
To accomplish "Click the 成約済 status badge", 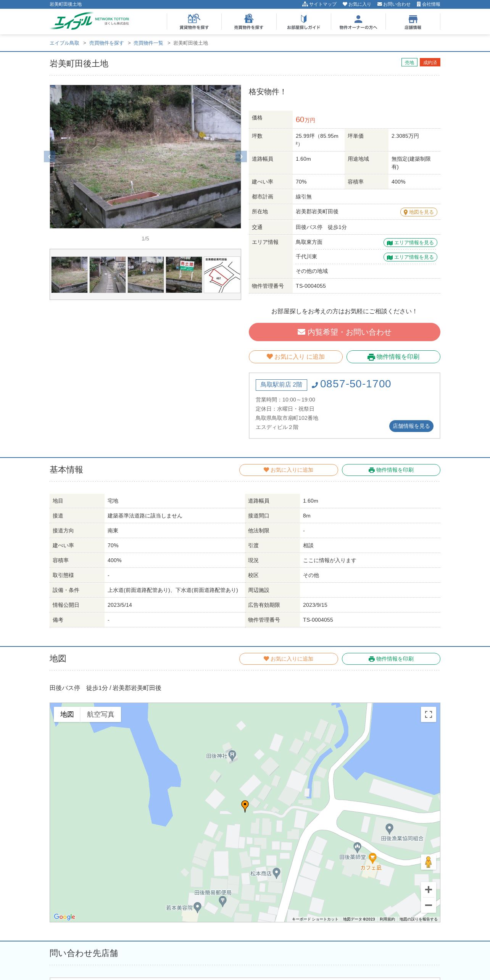I will click(430, 62).
